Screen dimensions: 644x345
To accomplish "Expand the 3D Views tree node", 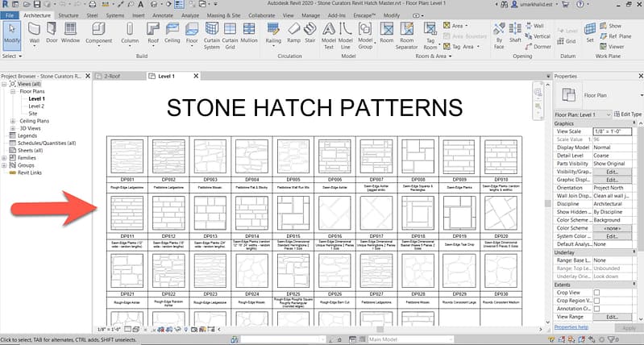I will 13,127.
